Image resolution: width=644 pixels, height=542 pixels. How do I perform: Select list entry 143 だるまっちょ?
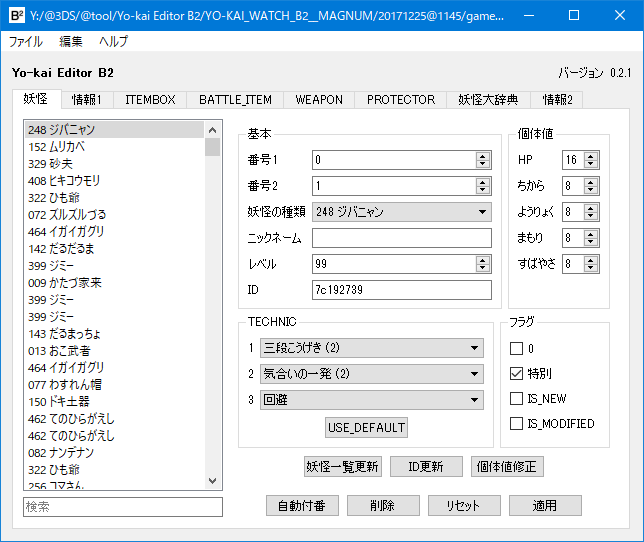[x=115, y=334]
